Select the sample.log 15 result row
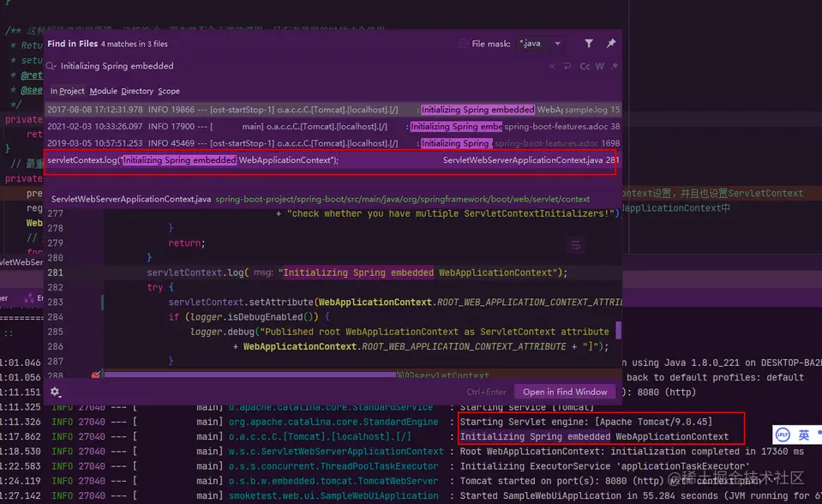Image resolution: width=822 pixels, height=504 pixels. pyautogui.click(x=333, y=110)
